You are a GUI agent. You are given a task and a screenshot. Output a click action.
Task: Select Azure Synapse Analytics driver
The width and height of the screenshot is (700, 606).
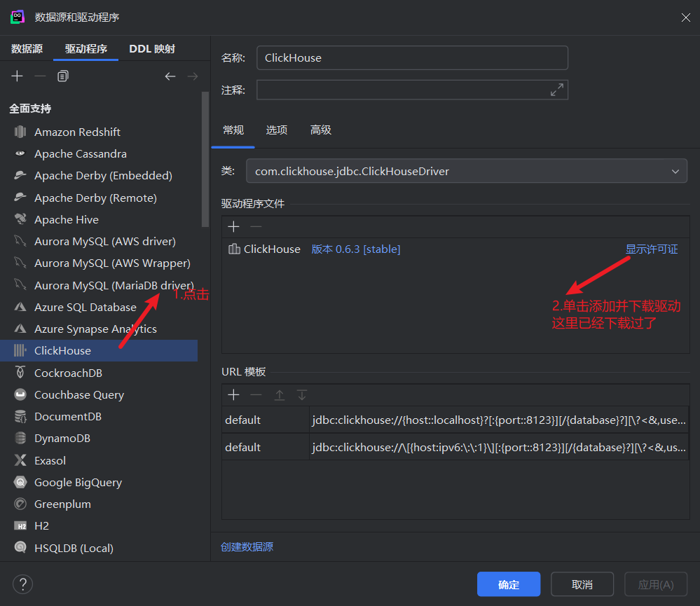99,329
